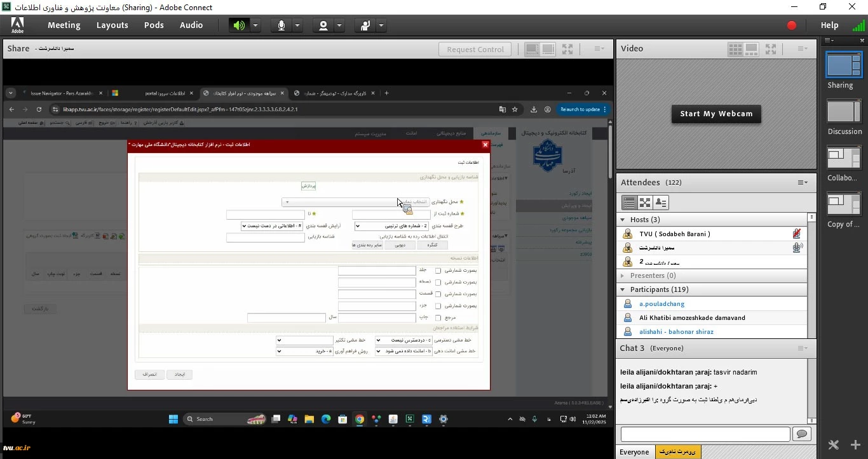Screen dimensions: 868x459
Task: Toggle the webcam icon in the top bar
Action: (x=323, y=25)
